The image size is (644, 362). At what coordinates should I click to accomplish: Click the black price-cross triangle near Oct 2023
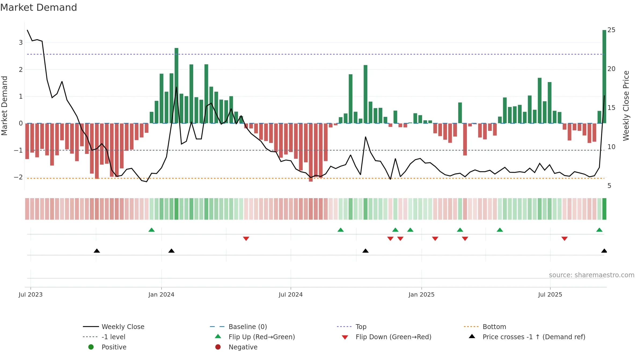(x=97, y=251)
